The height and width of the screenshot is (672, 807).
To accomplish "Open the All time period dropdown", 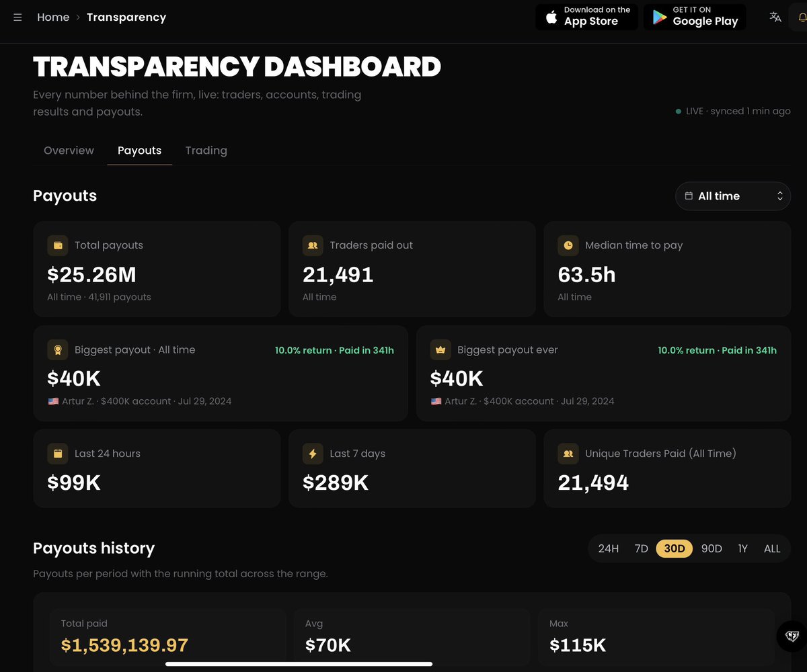I will pyautogui.click(x=733, y=196).
